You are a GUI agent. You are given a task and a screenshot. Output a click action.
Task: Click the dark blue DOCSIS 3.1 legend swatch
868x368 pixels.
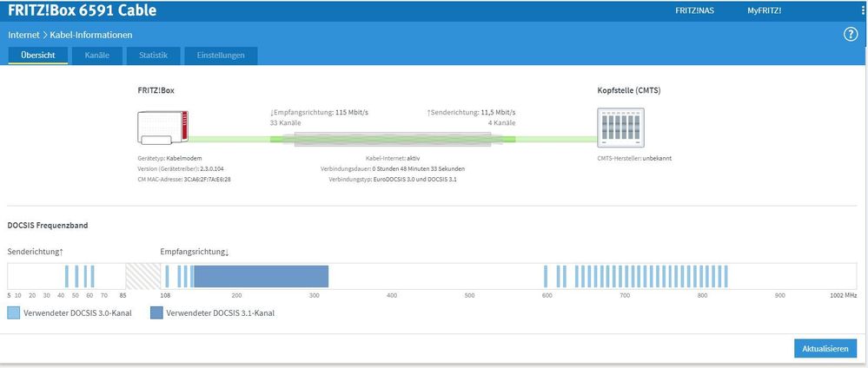(156, 312)
